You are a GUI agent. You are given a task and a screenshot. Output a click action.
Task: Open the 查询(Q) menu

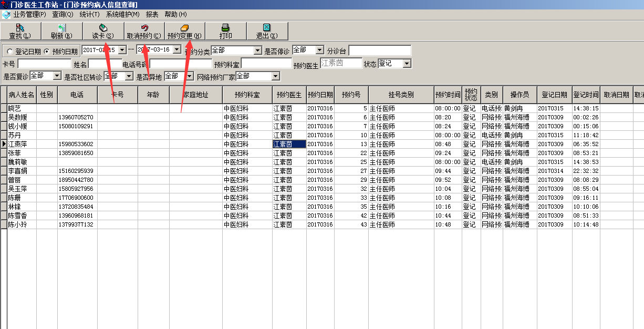pyautogui.click(x=63, y=15)
